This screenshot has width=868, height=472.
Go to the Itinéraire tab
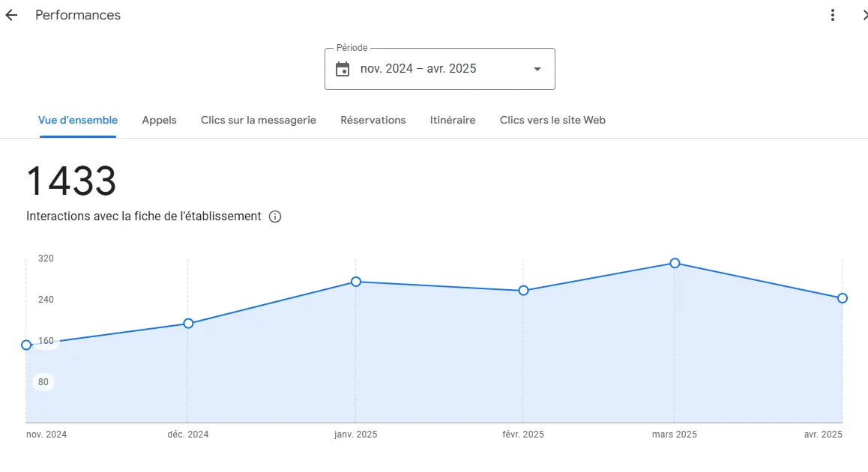click(x=452, y=120)
